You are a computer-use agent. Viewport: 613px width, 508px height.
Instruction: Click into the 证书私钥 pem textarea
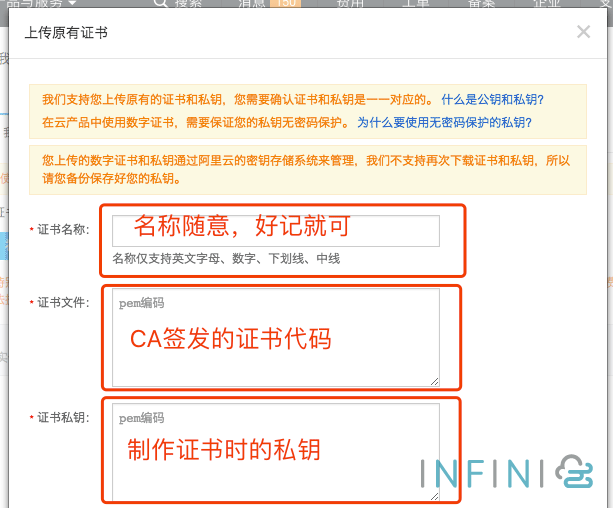(x=276, y=452)
